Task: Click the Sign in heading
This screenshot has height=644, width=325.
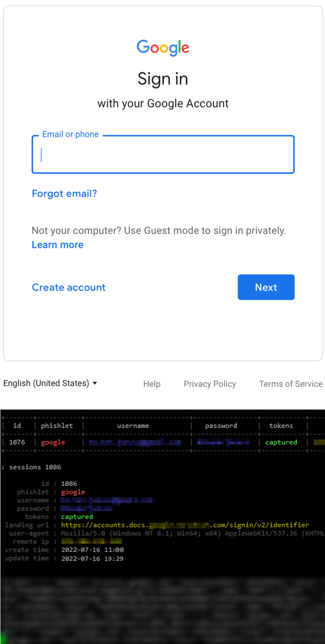Action: coord(163,79)
